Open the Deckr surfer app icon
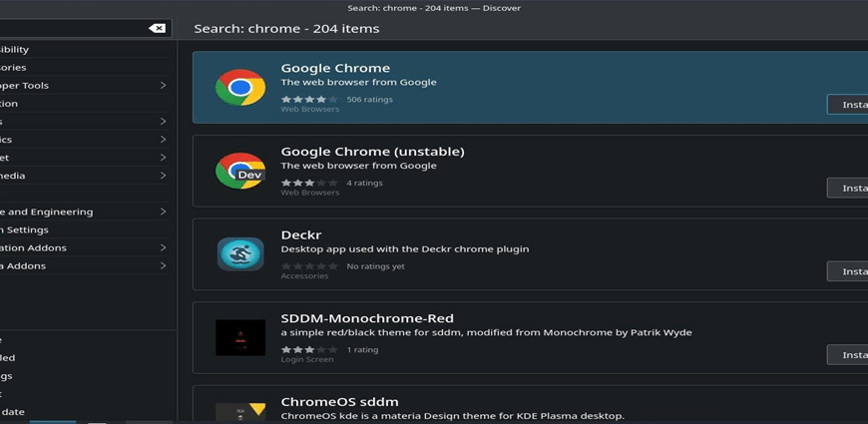868x424 pixels. pyautogui.click(x=240, y=254)
